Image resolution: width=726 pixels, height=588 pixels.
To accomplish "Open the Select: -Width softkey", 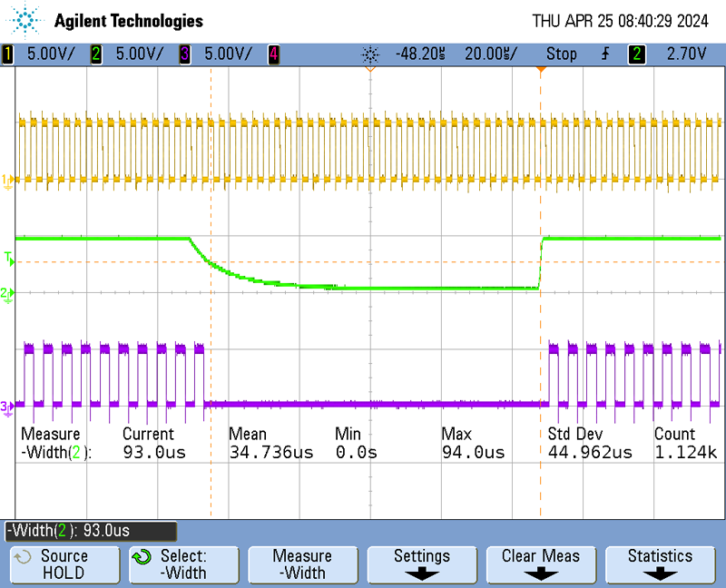I will (182, 564).
